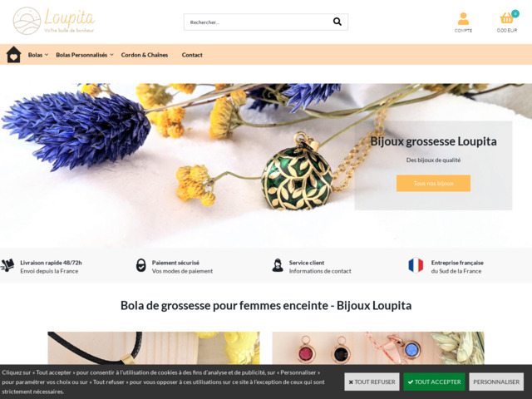Click into the Rechercher search field

point(258,22)
